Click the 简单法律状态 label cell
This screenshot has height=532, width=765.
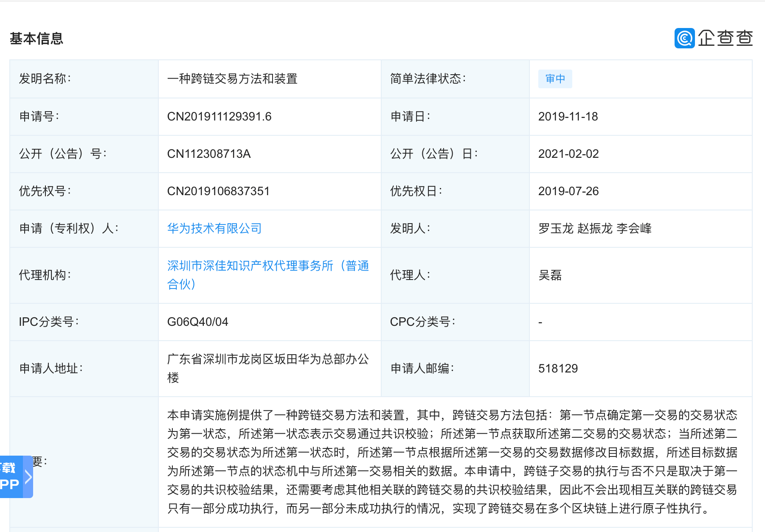455,79
